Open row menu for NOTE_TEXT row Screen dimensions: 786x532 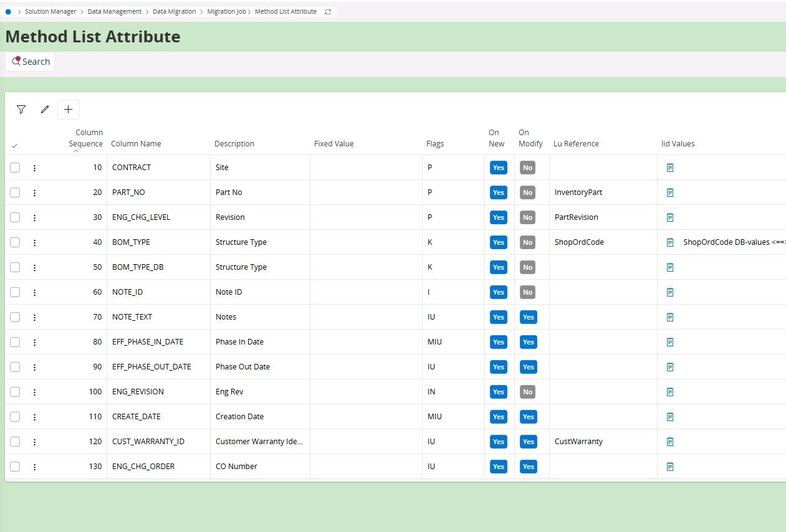tap(34, 317)
